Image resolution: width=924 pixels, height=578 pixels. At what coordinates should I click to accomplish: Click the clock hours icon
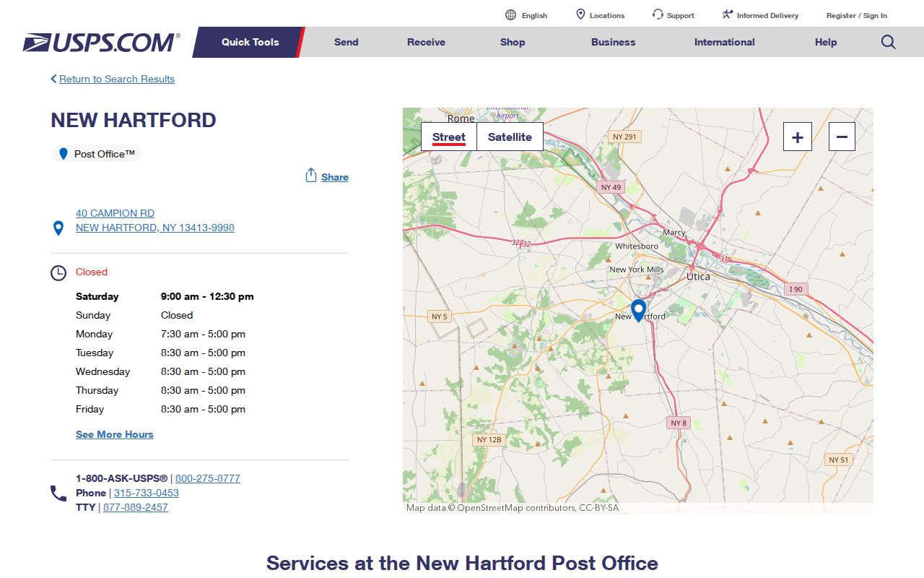pyautogui.click(x=58, y=273)
